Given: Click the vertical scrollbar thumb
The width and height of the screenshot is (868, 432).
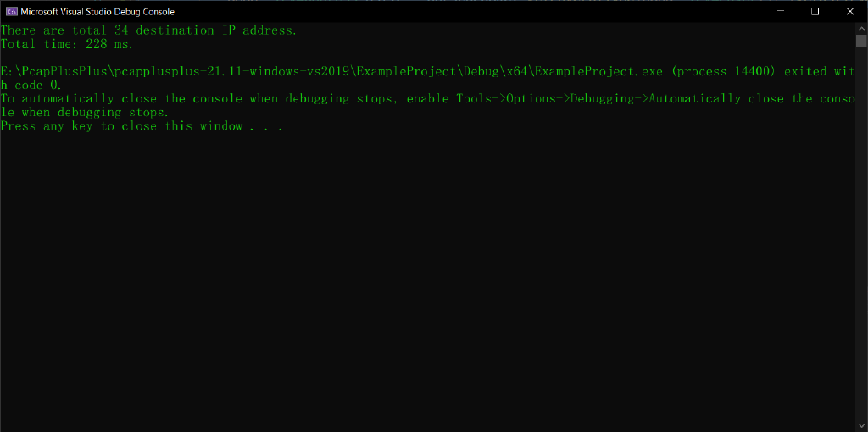Looking at the screenshot, I should coord(861,41).
